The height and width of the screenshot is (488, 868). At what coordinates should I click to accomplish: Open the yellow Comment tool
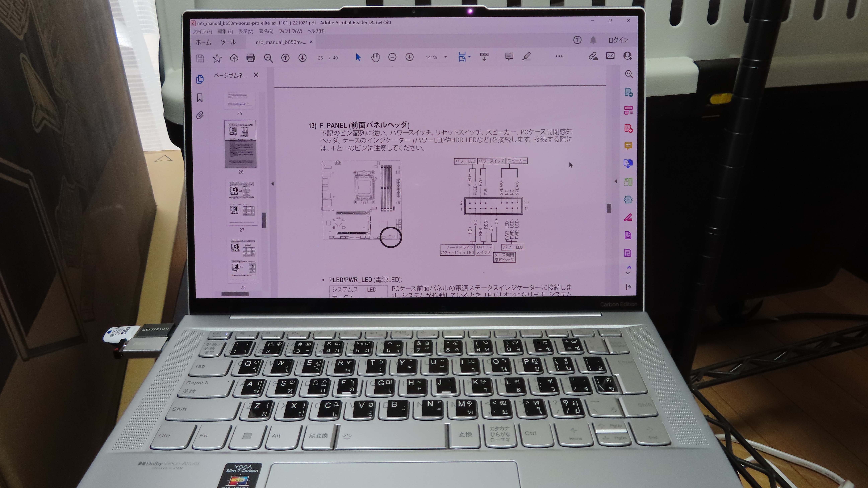tap(628, 146)
